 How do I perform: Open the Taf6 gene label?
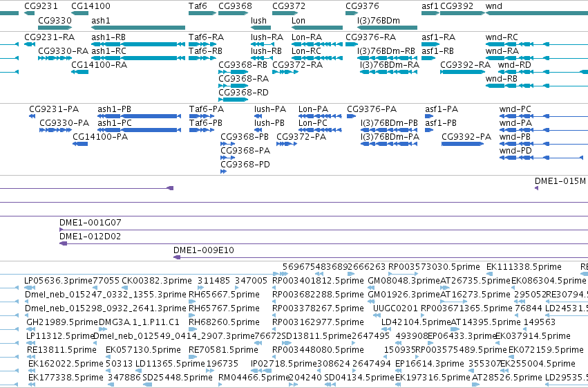tap(198, 6)
